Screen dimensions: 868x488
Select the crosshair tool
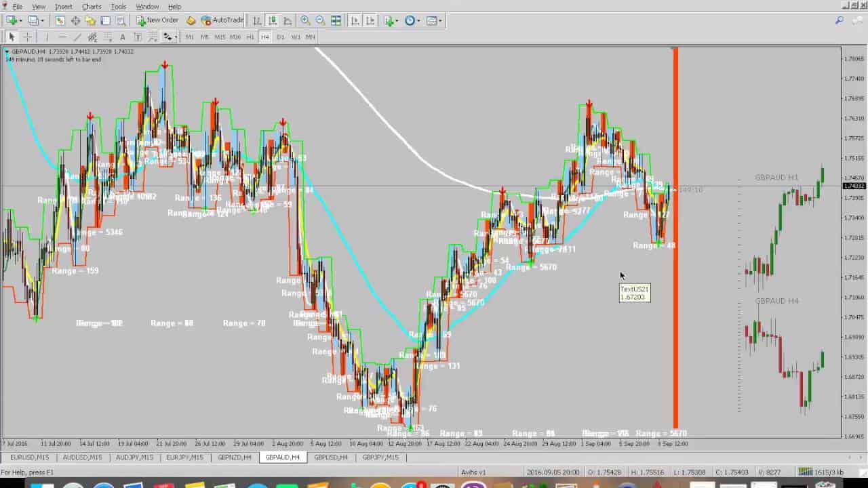click(x=27, y=37)
